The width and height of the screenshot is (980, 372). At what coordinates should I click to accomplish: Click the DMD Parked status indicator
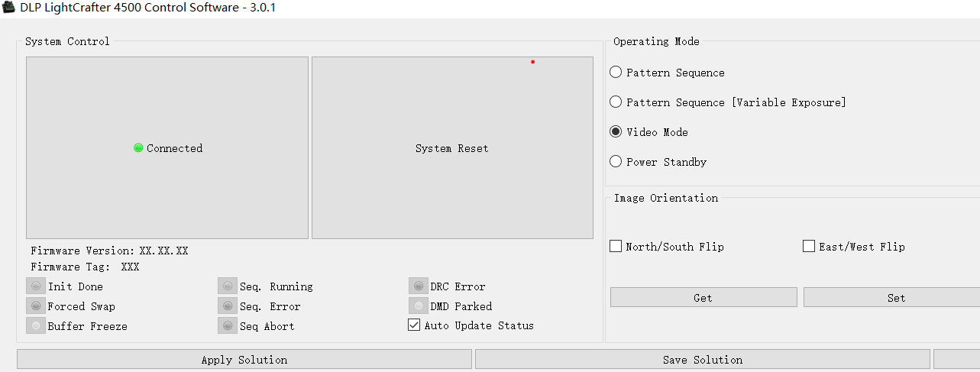(418, 306)
